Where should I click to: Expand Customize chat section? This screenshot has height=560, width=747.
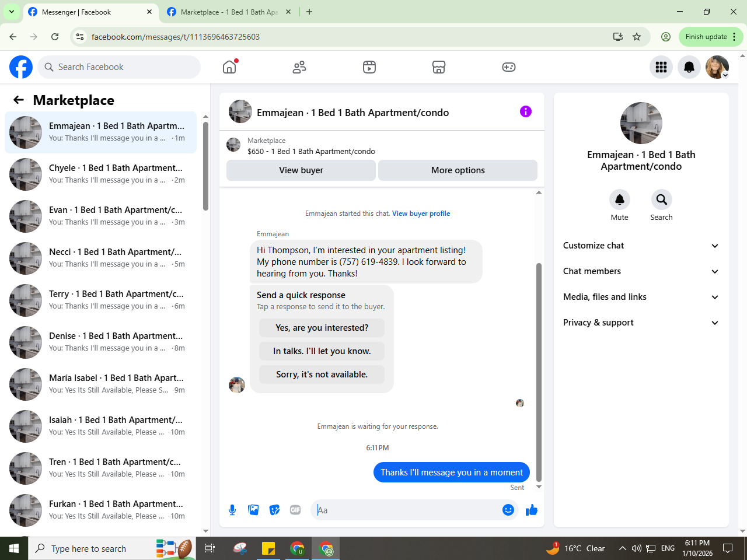coord(641,246)
